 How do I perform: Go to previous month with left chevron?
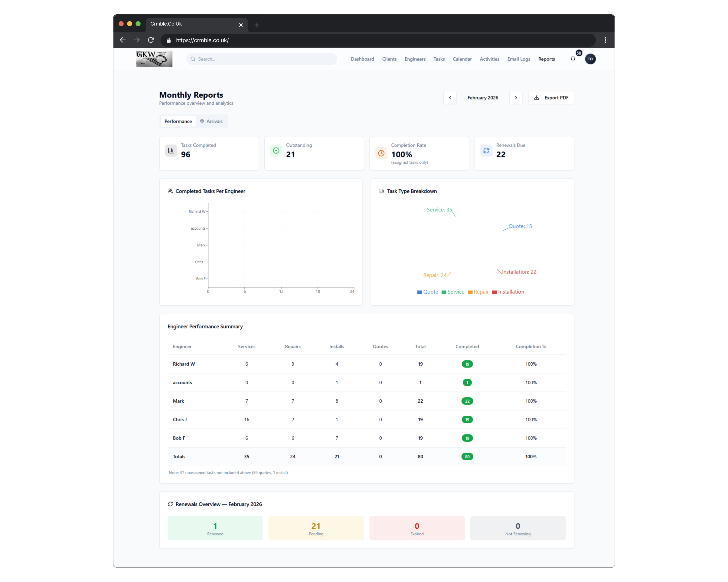450,98
